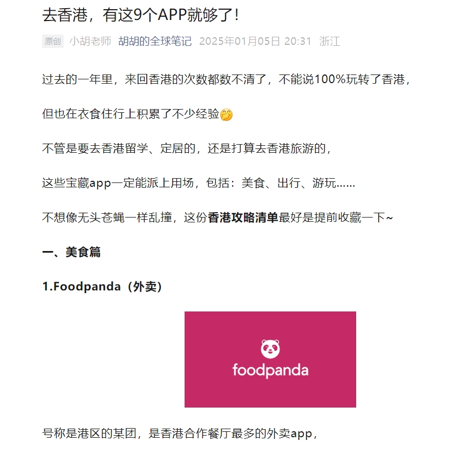This screenshot has height=461, width=476.
Task: Click the thinking face emoji
Action: pos(226,115)
